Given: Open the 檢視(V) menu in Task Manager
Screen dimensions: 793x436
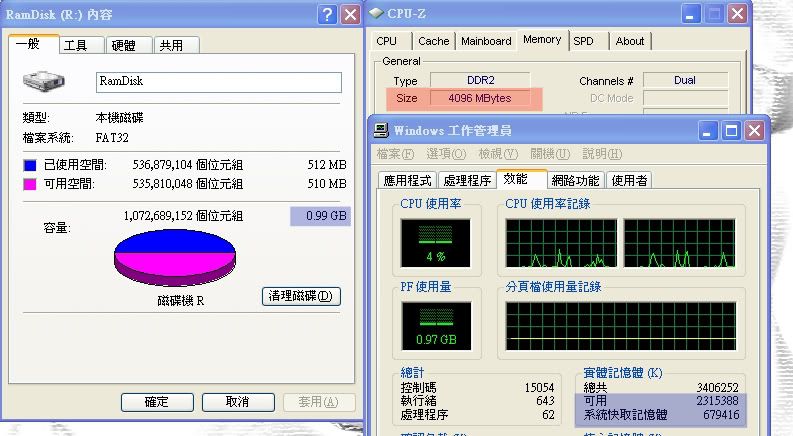Looking at the screenshot, I should coord(498,154).
